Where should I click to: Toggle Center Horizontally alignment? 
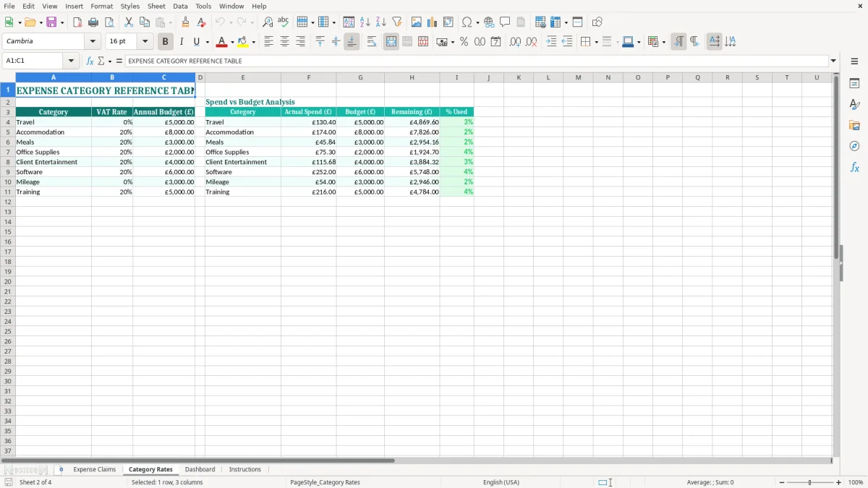[x=284, y=42]
